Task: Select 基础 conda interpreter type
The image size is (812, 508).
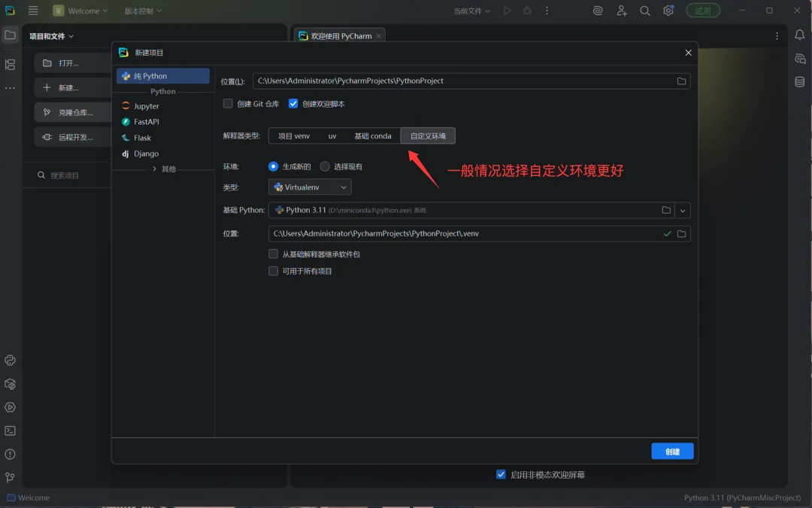Action: (x=373, y=135)
